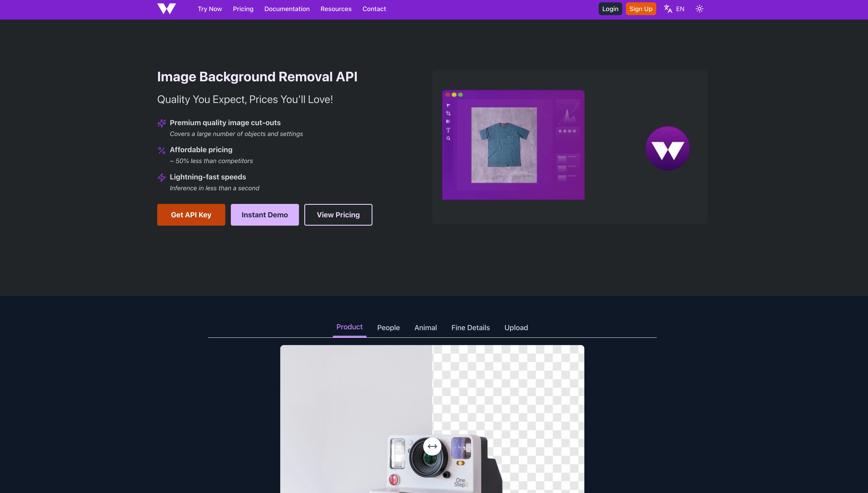Click the Upload tab to upload image
Viewport: 868px width, 493px height.
[516, 327]
